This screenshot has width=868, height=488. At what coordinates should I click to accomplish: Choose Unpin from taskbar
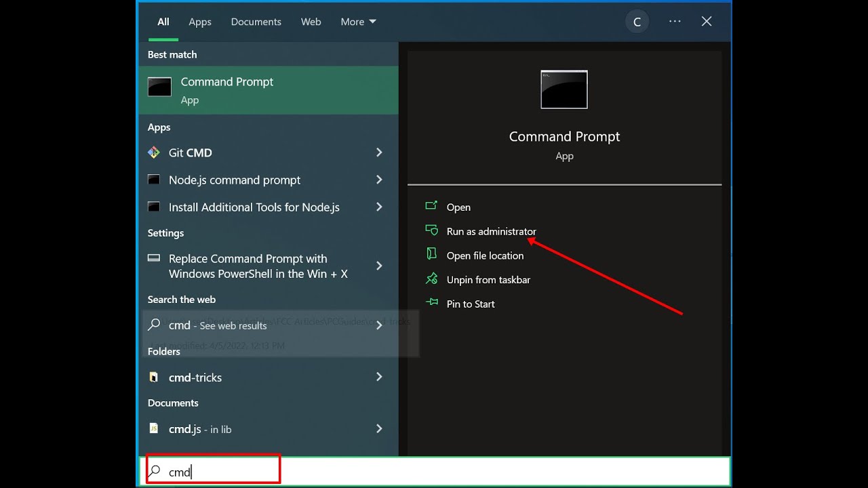pos(488,280)
